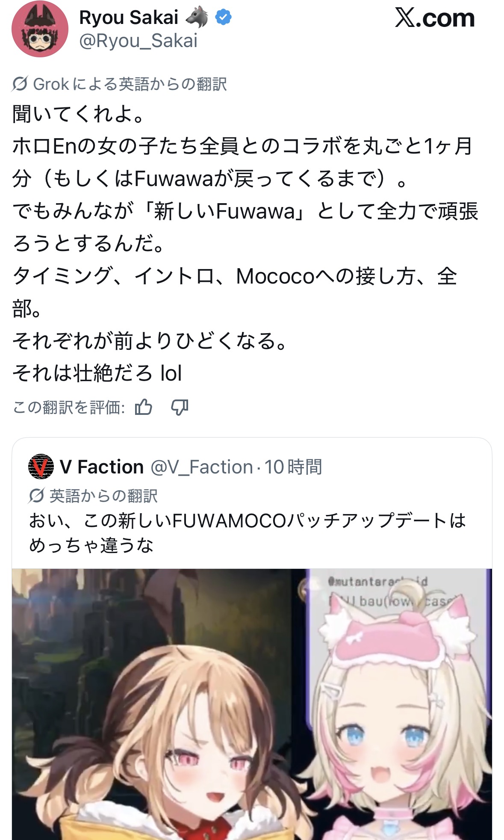Rate the translation with thumbs down
Image resolution: width=504 pixels, height=840 pixels.
tap(180, 407)
